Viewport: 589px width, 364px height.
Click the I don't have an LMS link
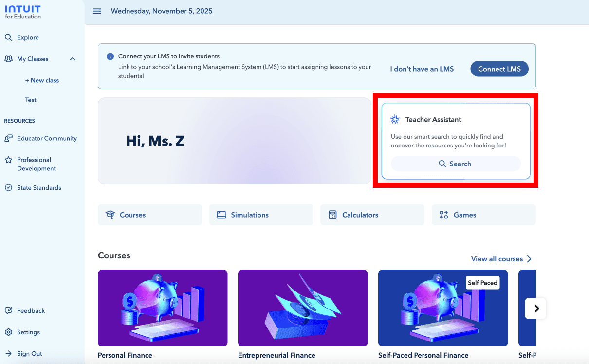point(422,69)
